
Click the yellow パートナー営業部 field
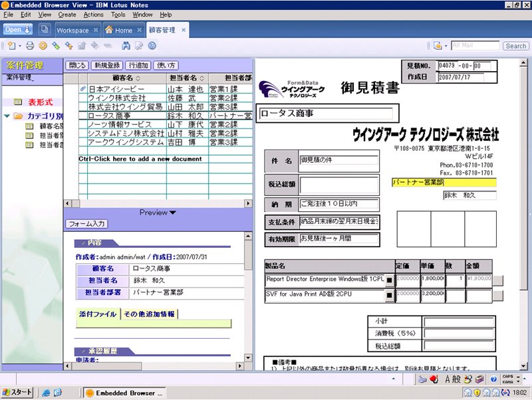tap(444, 183)
